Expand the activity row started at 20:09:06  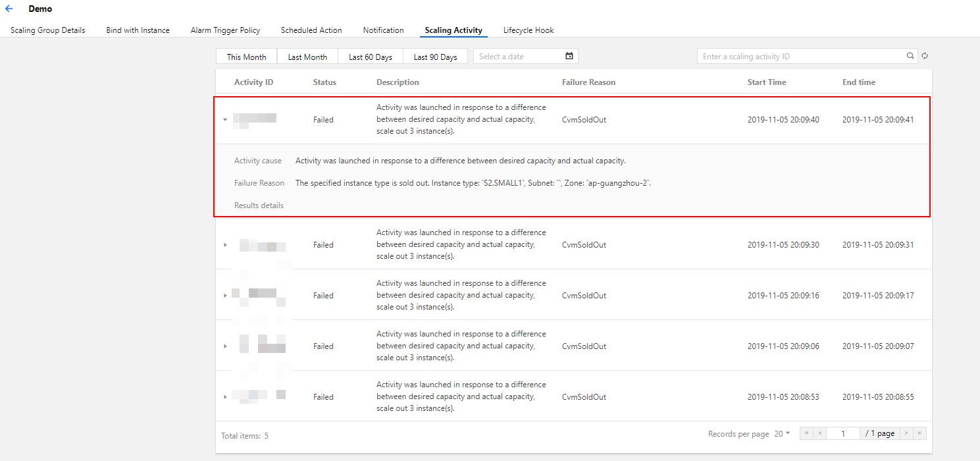click(225, 346)
